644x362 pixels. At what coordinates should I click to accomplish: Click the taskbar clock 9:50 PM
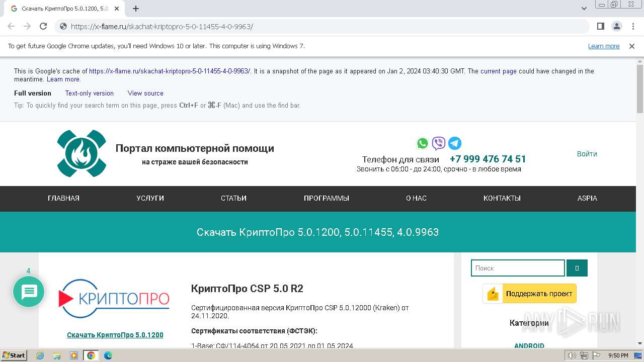[618, 355]
